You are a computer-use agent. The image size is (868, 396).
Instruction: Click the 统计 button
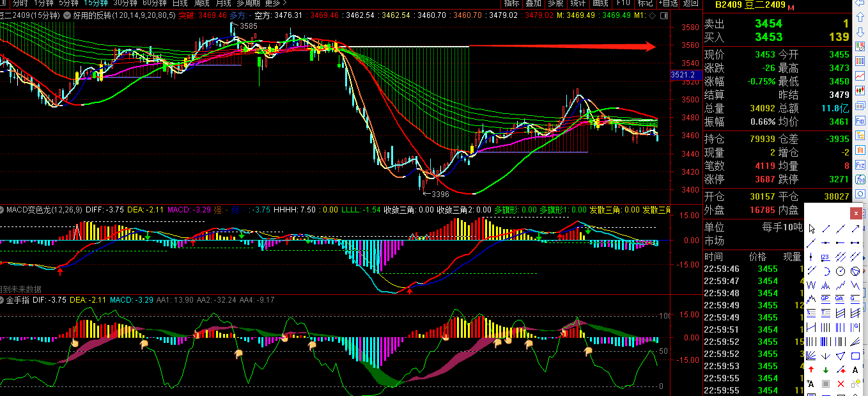578,3
